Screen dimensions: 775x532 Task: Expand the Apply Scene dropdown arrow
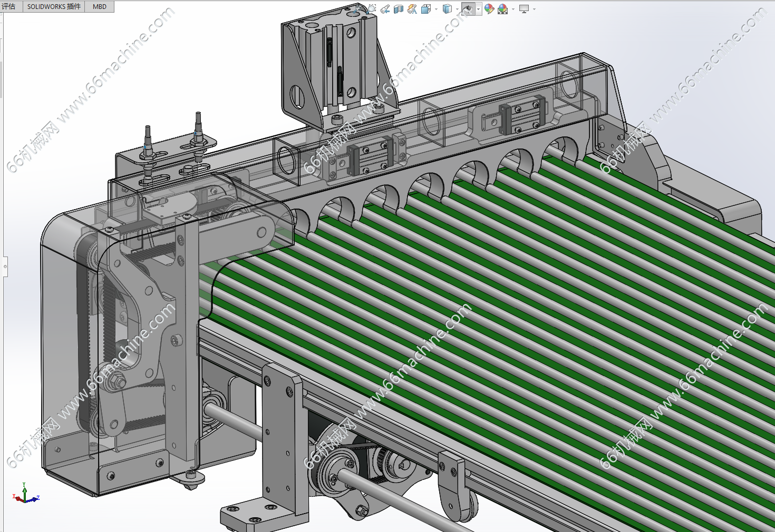coord(512,9)
